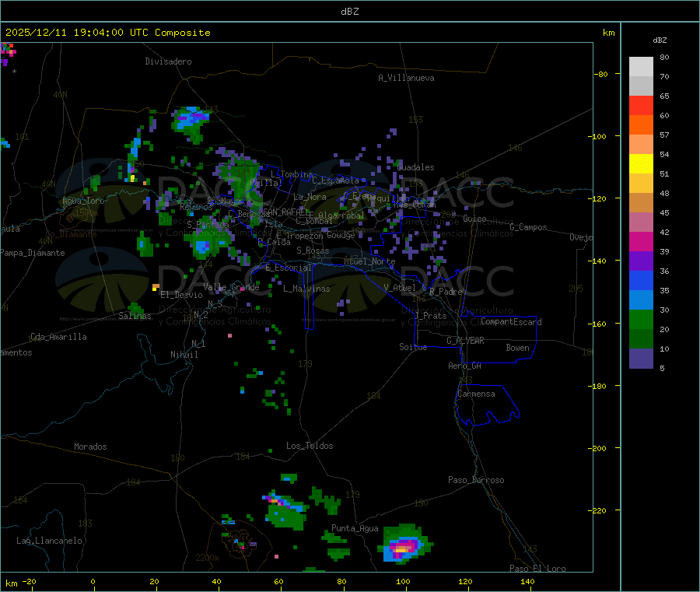Select the Carmensa label
The width and height of the screenshot is (700, 592).
(476, 394)
